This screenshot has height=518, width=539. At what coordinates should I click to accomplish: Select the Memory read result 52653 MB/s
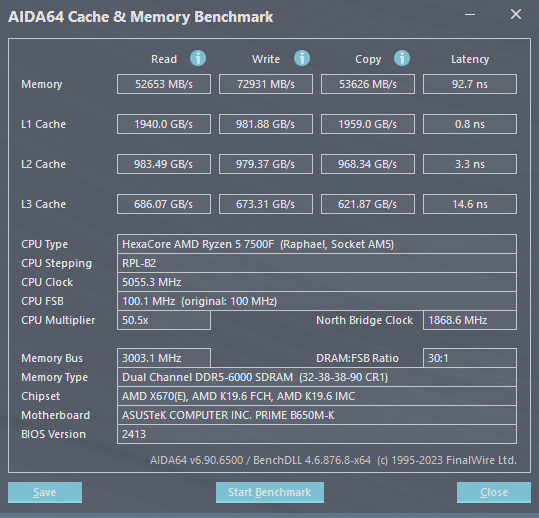(x=164, y=84)
